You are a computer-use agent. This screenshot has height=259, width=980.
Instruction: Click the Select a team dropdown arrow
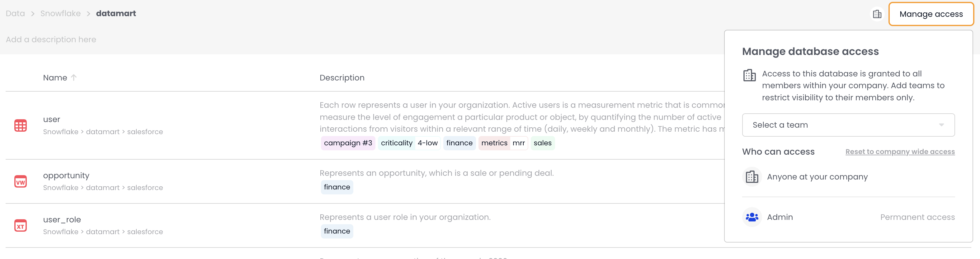pyautogui.click(x=941, y=125)
